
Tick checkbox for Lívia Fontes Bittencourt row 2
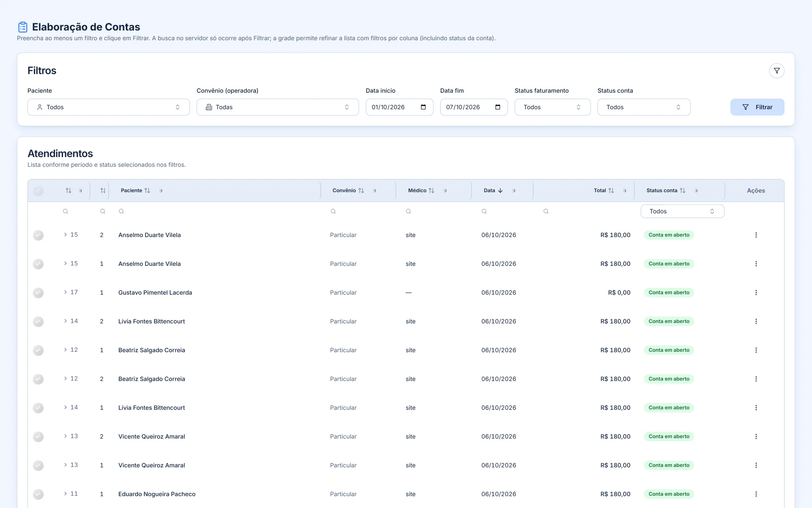point(38,321)
